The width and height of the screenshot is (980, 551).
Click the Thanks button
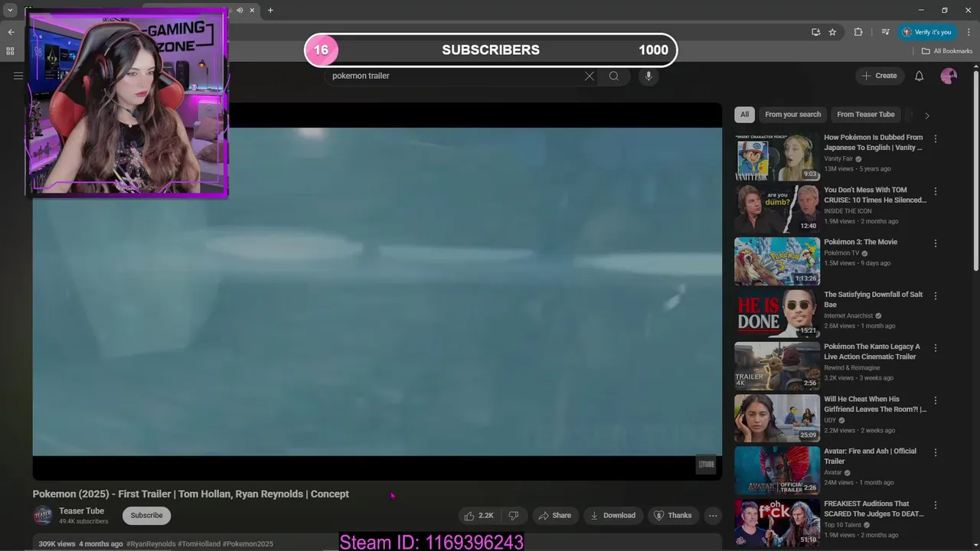point(672,516)
